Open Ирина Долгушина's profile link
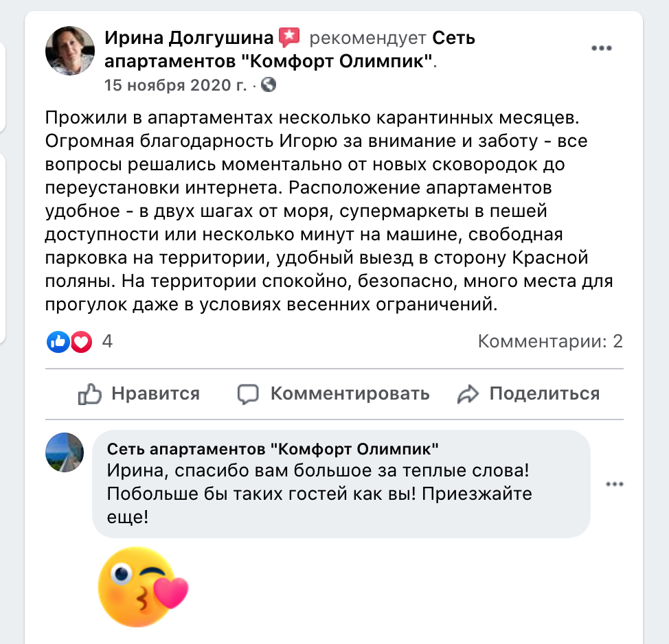The width and height of the screenshot is (669, 644). (189, 38)
